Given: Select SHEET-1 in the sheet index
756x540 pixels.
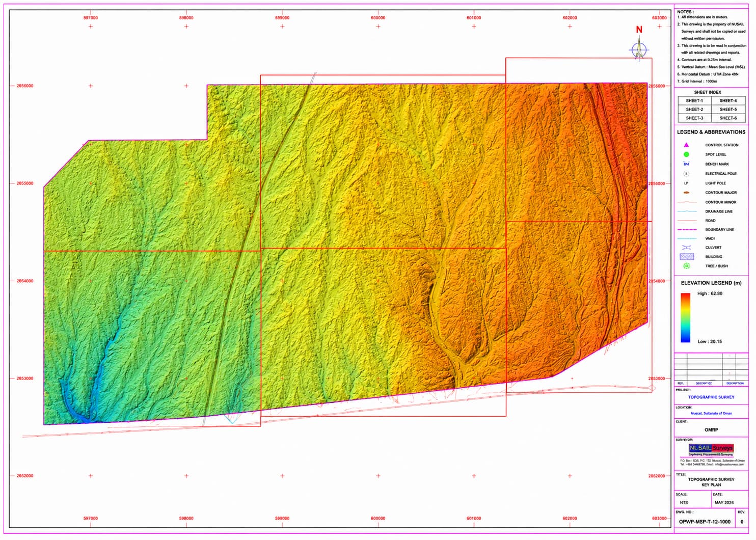Looking at the screenshot, I should click(x=694, y=101).
